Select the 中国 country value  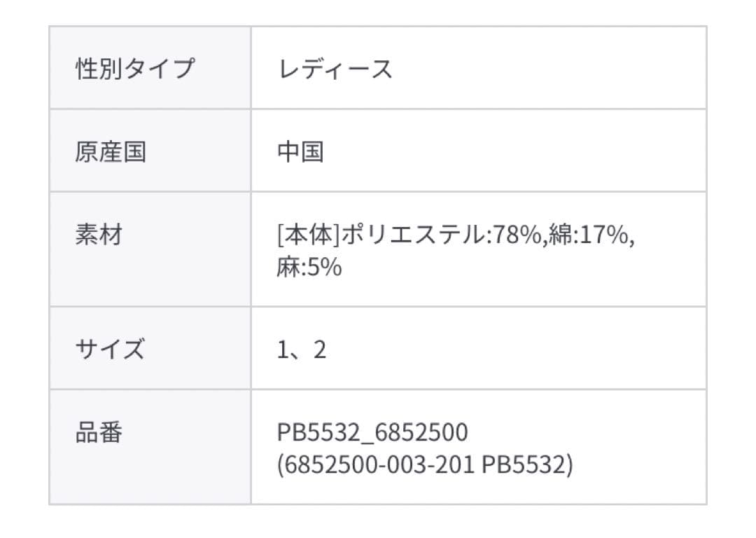[300, 151]
